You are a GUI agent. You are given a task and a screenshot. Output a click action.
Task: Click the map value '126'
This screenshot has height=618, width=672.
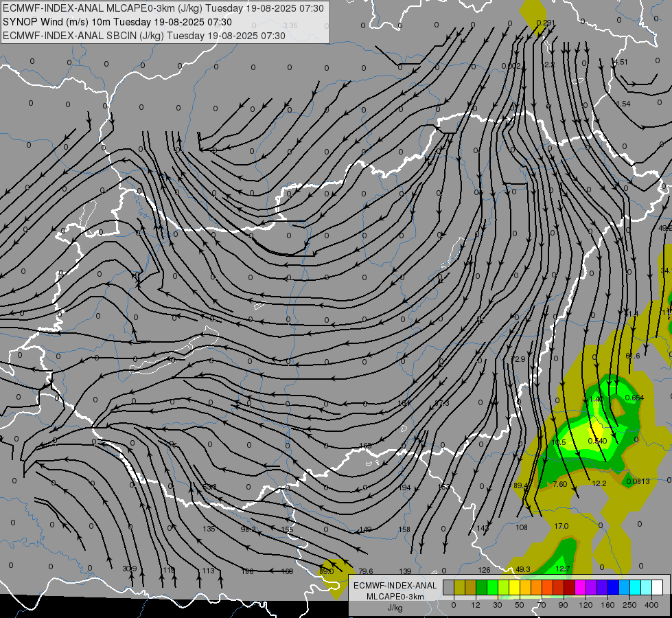click(484, 570)
